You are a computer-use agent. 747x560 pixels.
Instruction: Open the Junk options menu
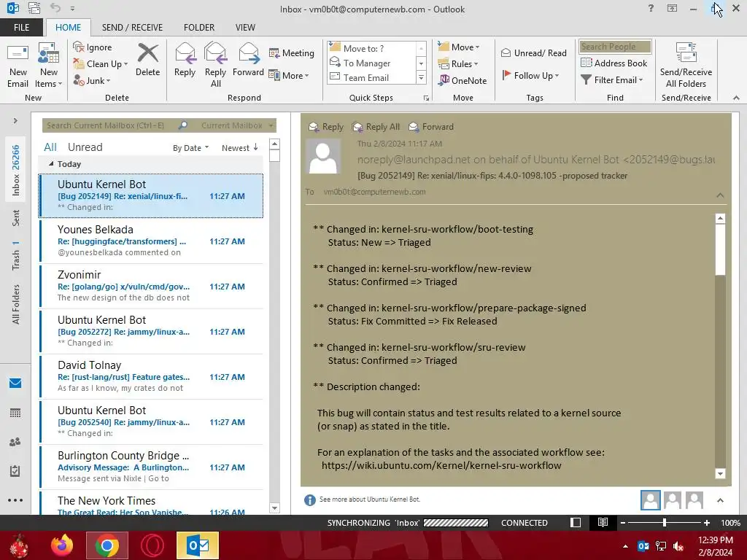[x=92, y=80]
